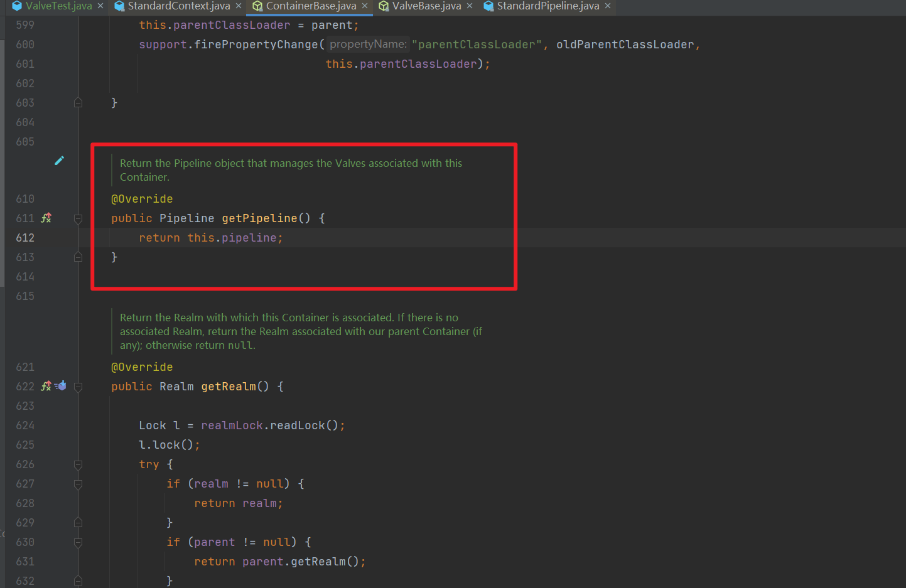Collapse the if block at line 630
Viewport: 906px width, 588px height.
click(78, 542)
